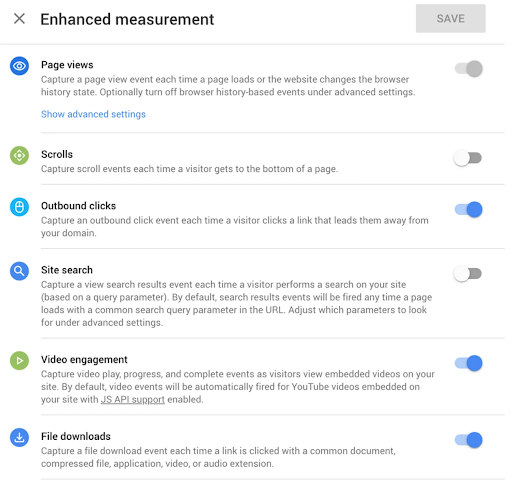Click the File downloads title text
The image size is (512, 487).
tap(76, 436)
